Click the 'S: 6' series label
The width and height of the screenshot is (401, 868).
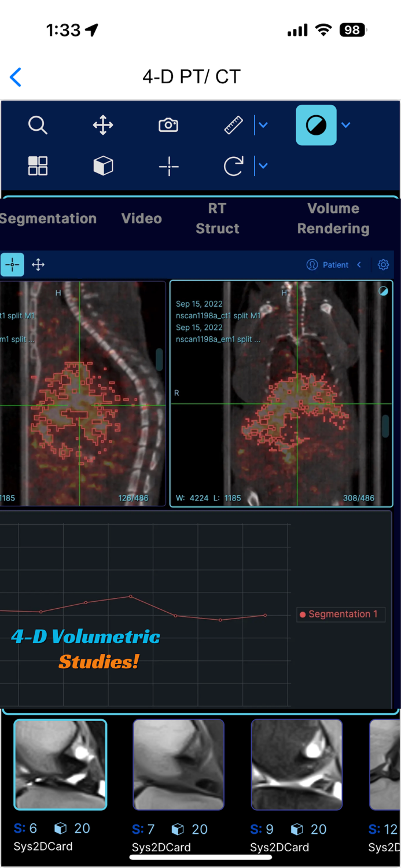pos(25,829)
